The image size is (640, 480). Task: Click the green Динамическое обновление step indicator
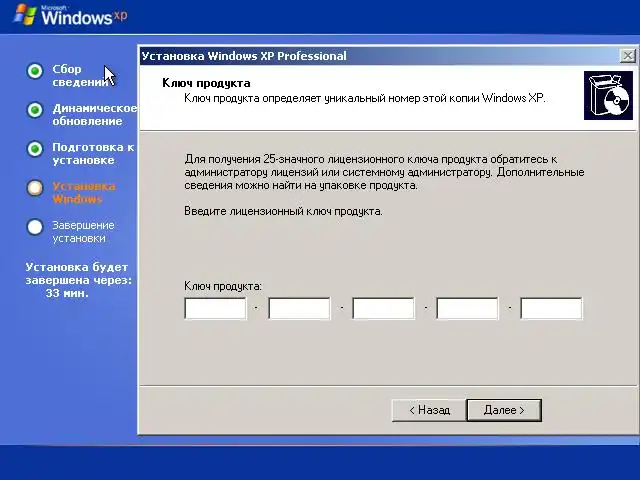coord(35,110)
